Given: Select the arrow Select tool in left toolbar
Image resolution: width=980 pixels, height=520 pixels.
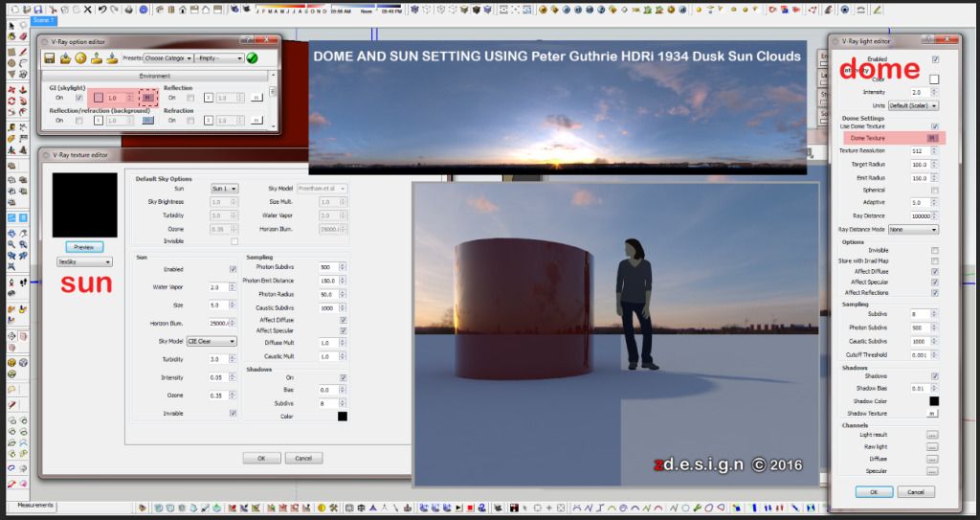Looking at the screenshot, I should (x=11, y=25).
